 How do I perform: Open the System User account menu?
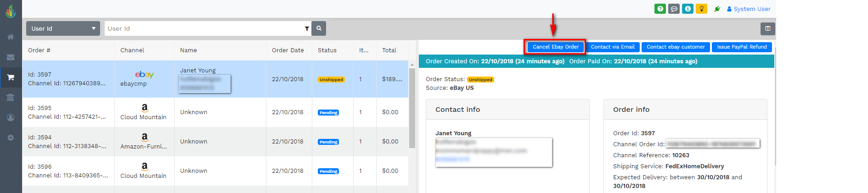pyautogui.click(x=749, y=9)
